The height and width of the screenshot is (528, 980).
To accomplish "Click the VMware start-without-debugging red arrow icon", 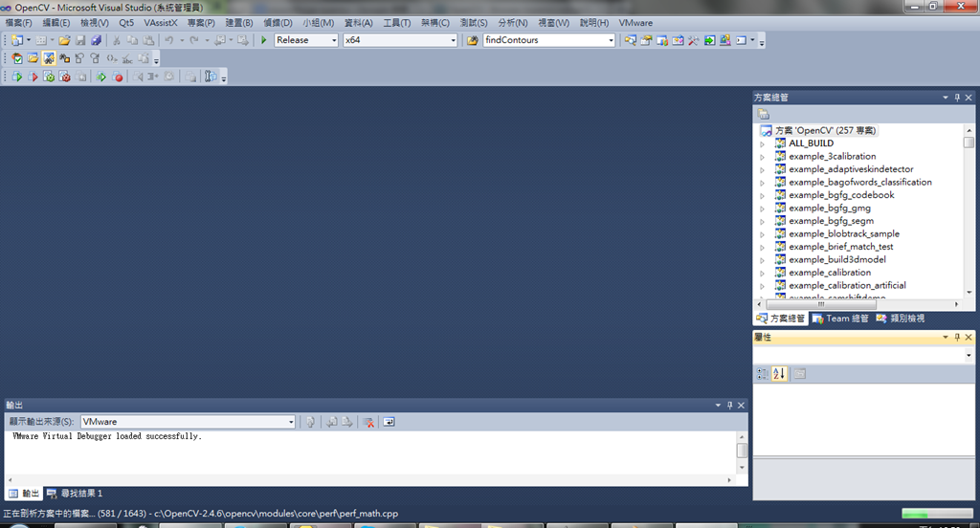I will [33, 77].
